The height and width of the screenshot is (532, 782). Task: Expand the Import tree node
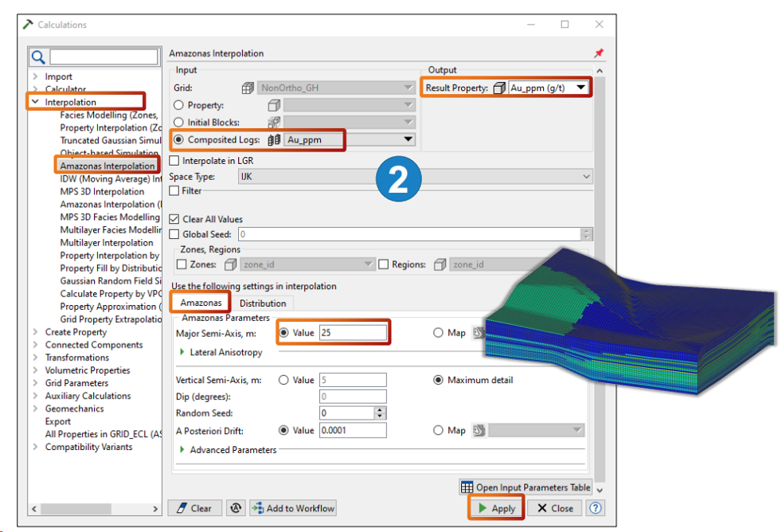point(35,76)
